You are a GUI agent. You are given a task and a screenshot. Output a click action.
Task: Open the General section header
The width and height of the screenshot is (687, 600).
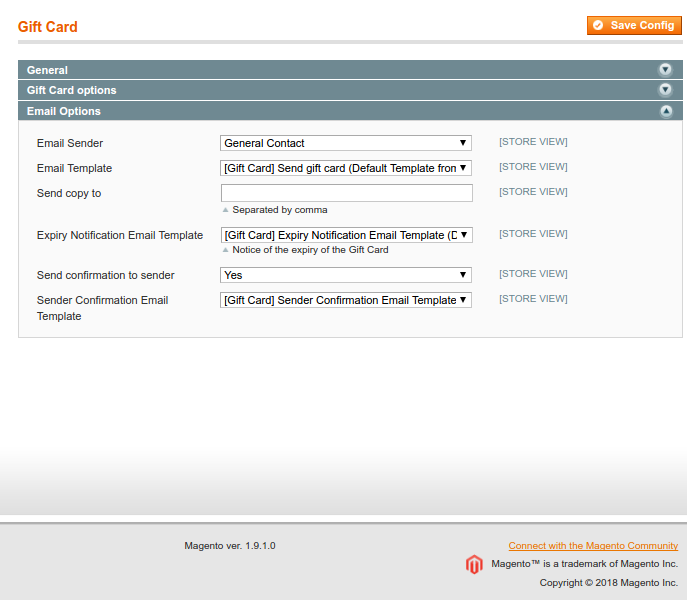coord(48,70)
